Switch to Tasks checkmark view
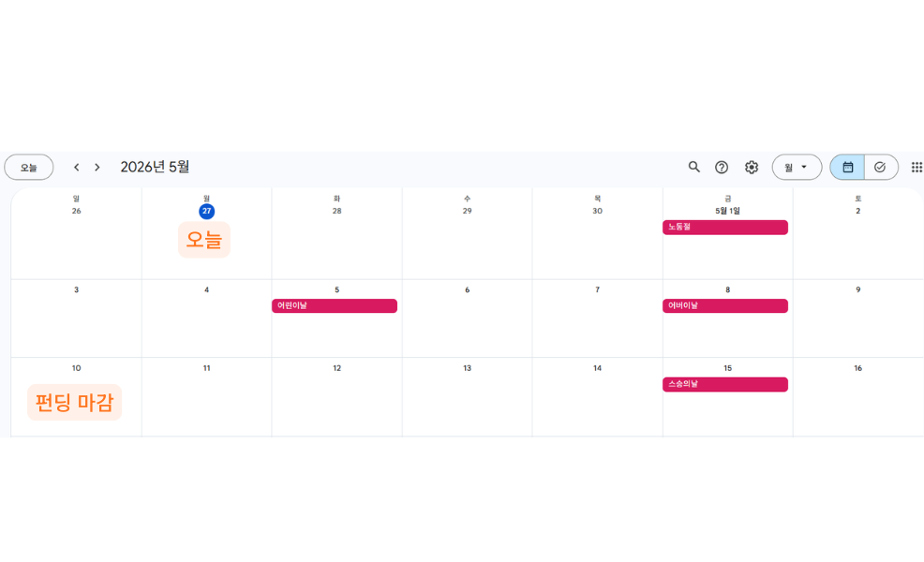924x562 pixels. (x=880, y=168)
